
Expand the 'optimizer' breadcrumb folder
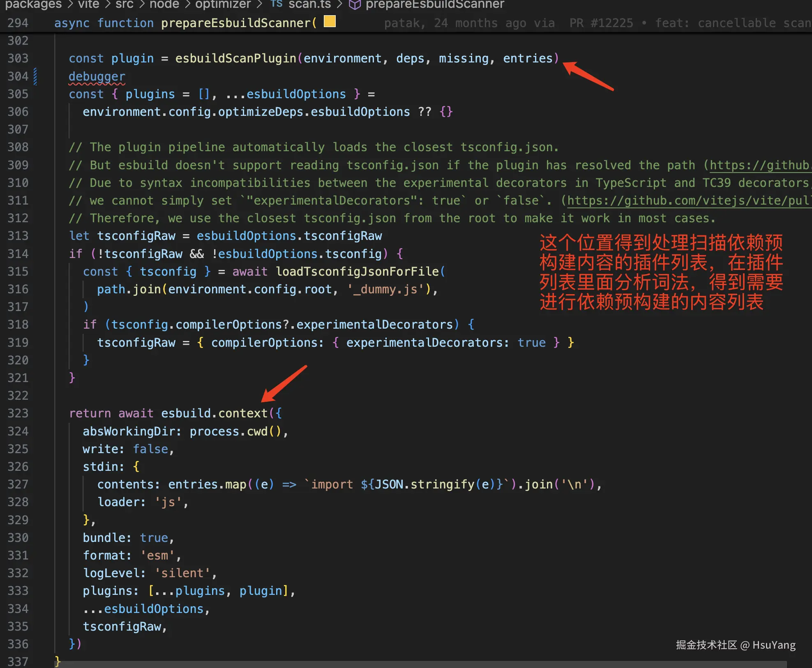click(x=223, y=5)
